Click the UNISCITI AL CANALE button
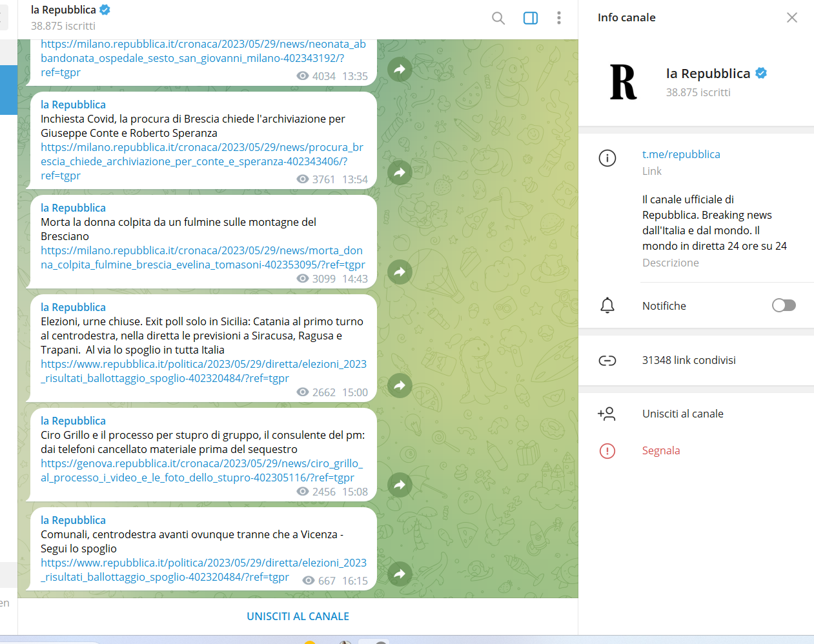The width and height of the screenshot is (814, 644). point(298,616)
